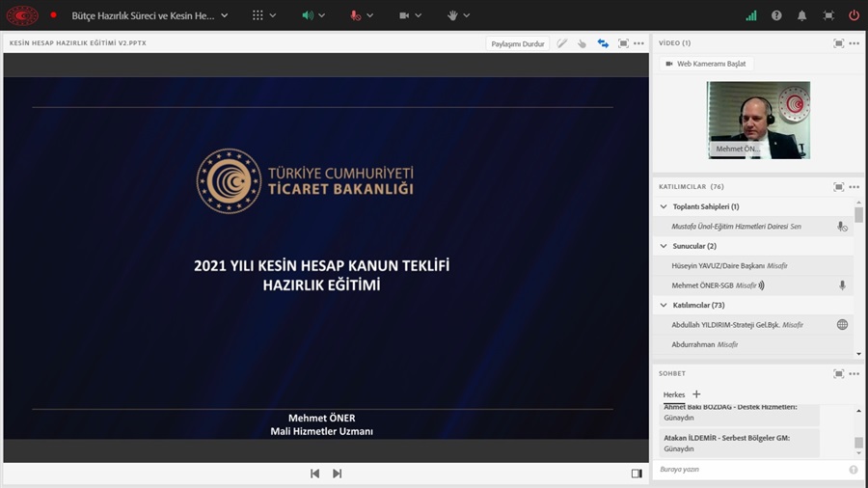Maximize the Video pod
This screenshot has height=488, width=868.
839,43
